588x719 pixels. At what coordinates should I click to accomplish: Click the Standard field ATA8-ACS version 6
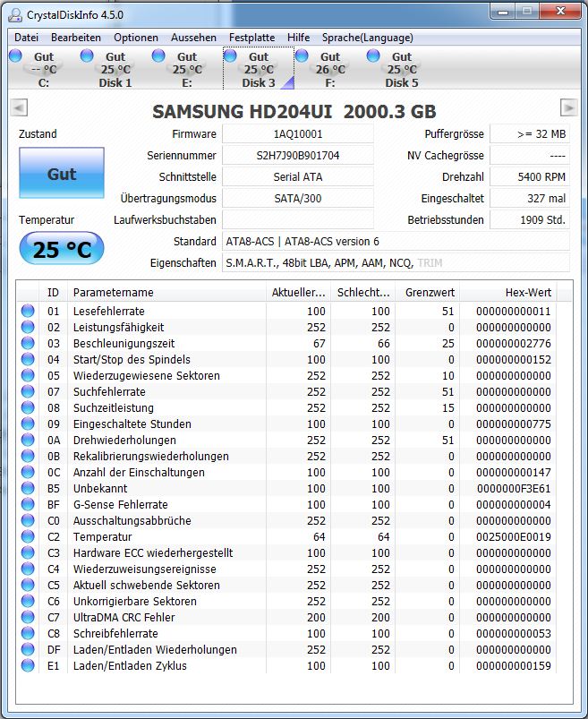pyautogui.click(x=396, y=242)
